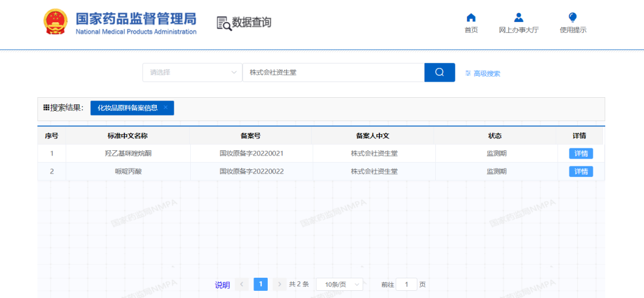
Task: Click the usage tips lightbulb icon
Action: [572, 18]
